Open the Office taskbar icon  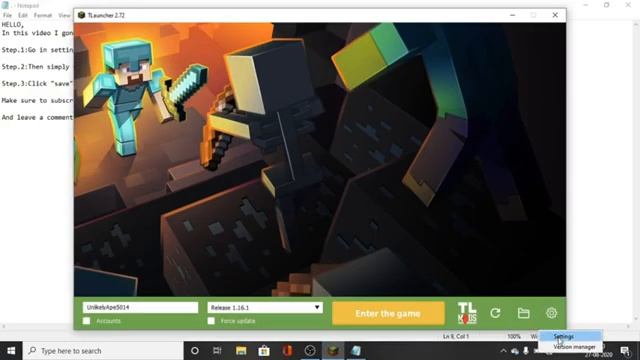287,351
